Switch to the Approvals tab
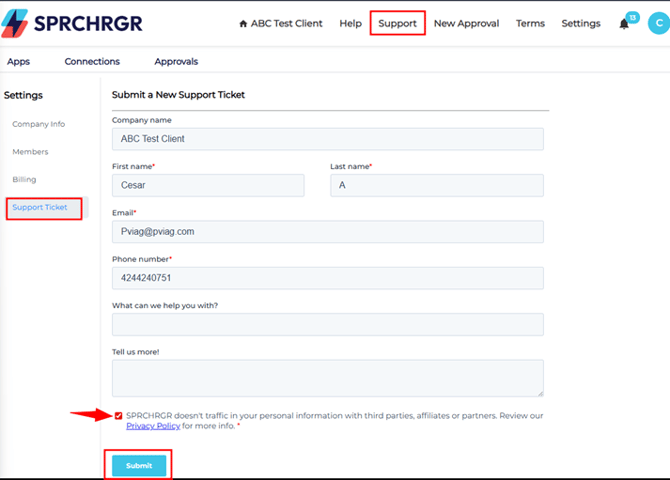Viewport: 670px width, 480px height. (x=176, y=61)
